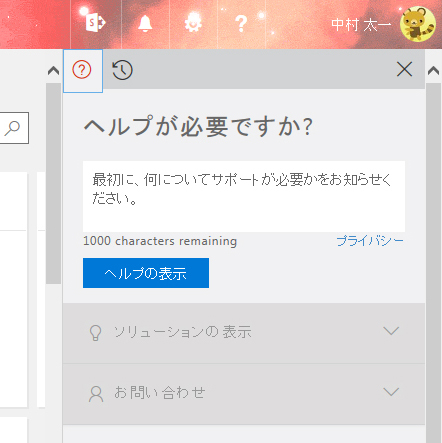Click the person icon for contact
This screenshot has height=443, width=442.
[96, 394]
